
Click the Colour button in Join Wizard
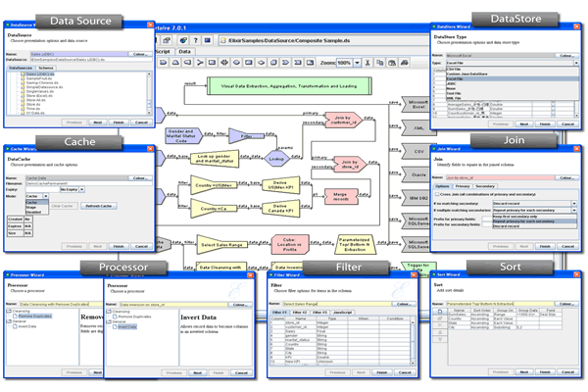pyautogui.click(x=565, y=177)
